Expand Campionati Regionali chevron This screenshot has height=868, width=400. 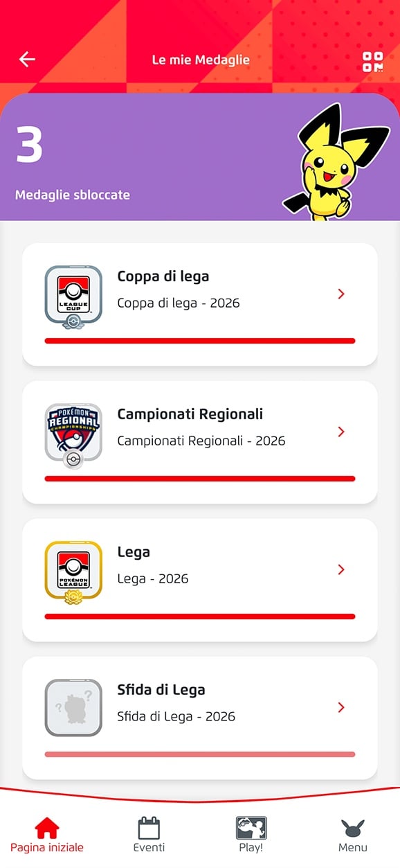tap(340, 432)
